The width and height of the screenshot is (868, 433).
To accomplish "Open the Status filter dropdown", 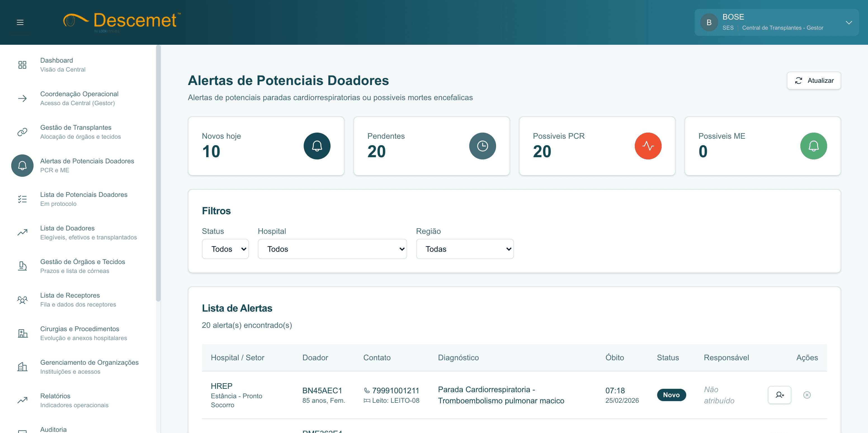I will coord(225,249).
